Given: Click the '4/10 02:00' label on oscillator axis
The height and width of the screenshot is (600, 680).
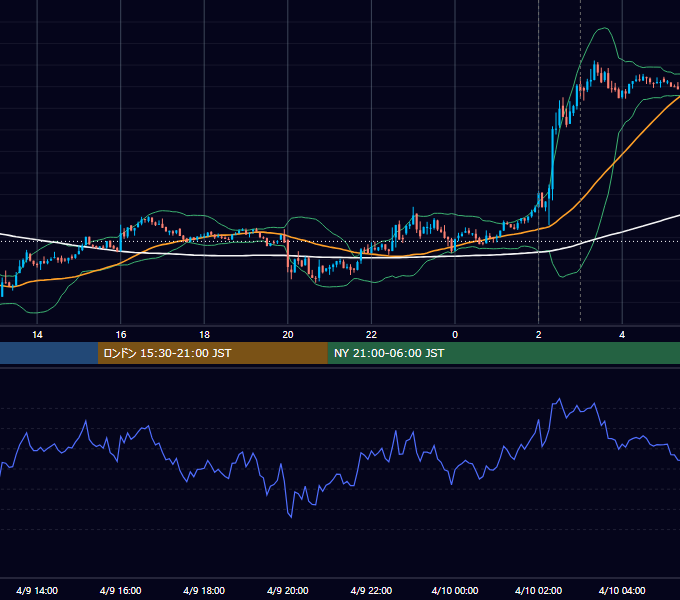Looking at the screenshot, I should [539, 590].
